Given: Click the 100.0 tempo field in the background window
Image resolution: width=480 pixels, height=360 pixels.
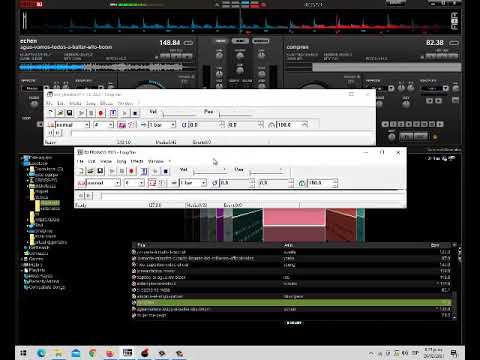Looking at the screenshot, I should pos(289,125).
